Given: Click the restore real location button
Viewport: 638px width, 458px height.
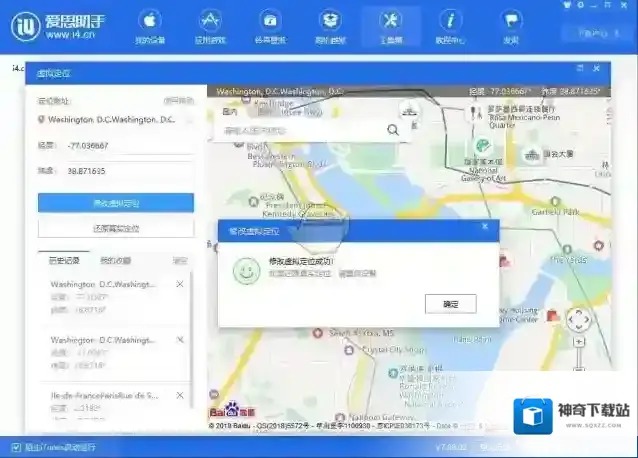Looking at the screenshot, I should click(x=116, y=229).
